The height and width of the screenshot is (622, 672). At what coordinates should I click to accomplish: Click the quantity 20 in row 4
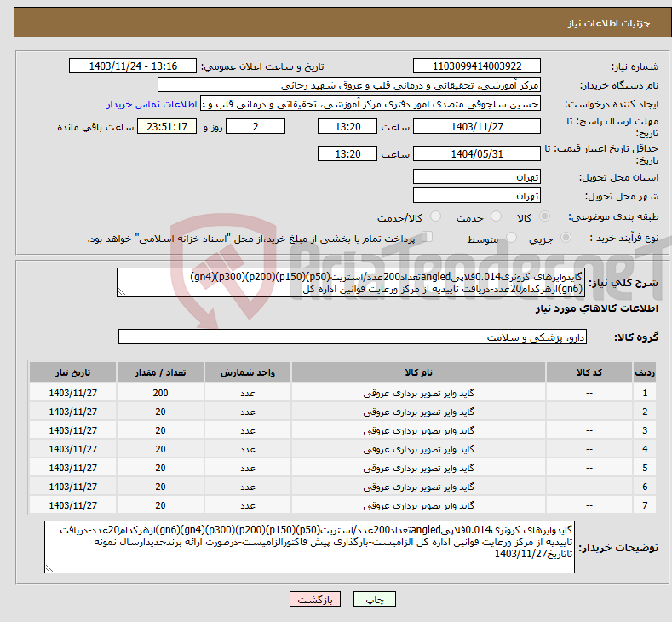point(160,449)
